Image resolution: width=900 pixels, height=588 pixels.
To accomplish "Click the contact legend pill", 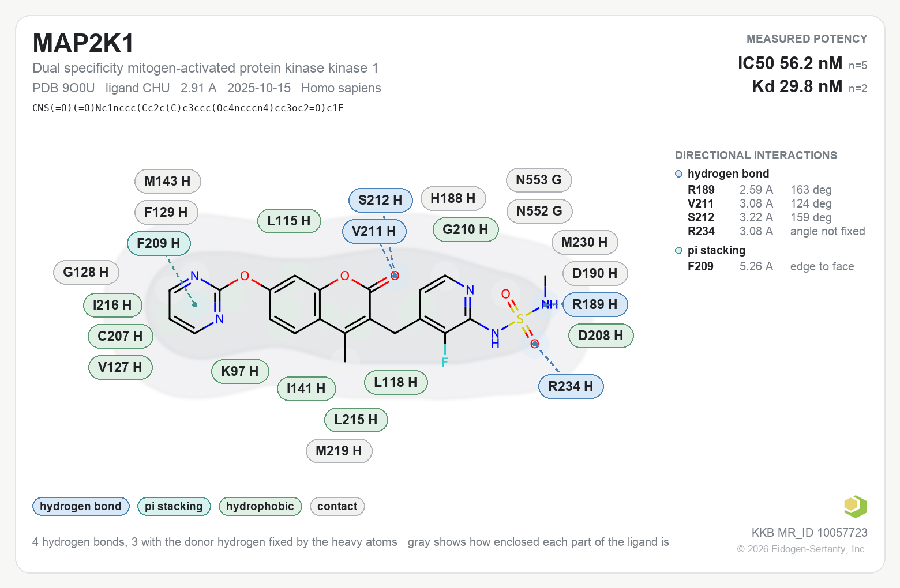I will (337, 506).
